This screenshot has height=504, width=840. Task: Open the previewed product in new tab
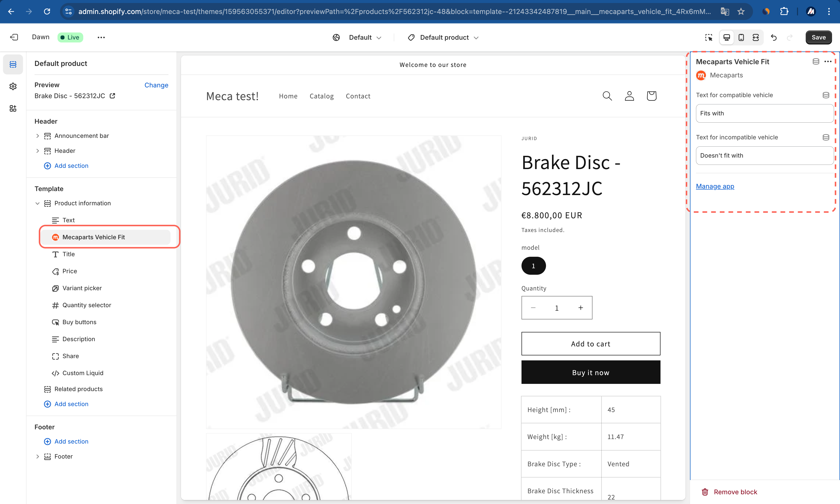point(112,96)
